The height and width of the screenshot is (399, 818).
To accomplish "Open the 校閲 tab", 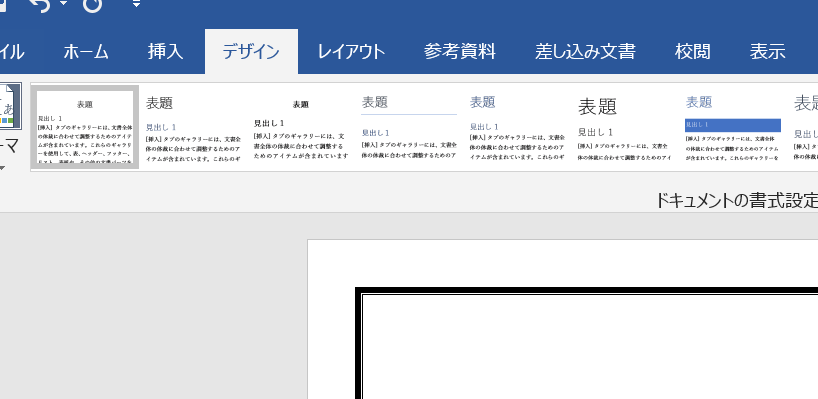I will coord(692,52).
